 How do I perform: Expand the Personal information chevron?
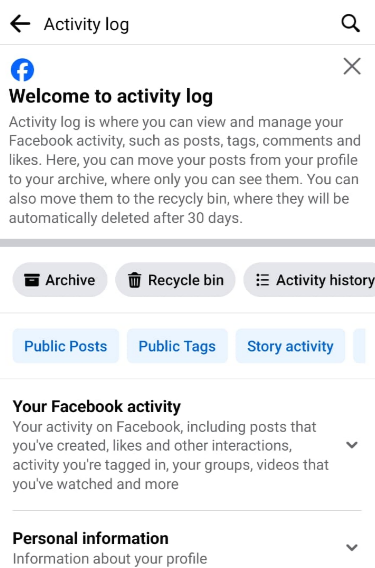click(x=352, y=547)
